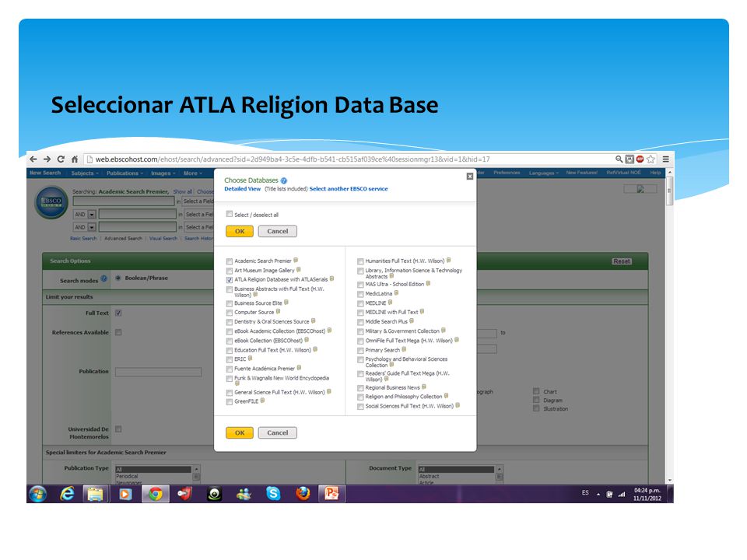
Task: Click the Publication Type list scrollbar
Action: pyautogui.click(x=196, y=475)
